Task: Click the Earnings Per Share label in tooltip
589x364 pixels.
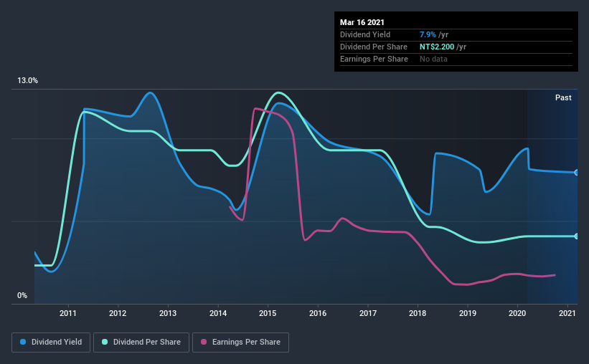Action: [374, 59]
